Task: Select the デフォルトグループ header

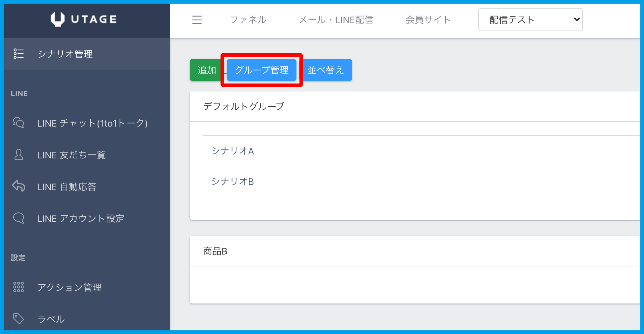Action: click(x=244, y=106)
